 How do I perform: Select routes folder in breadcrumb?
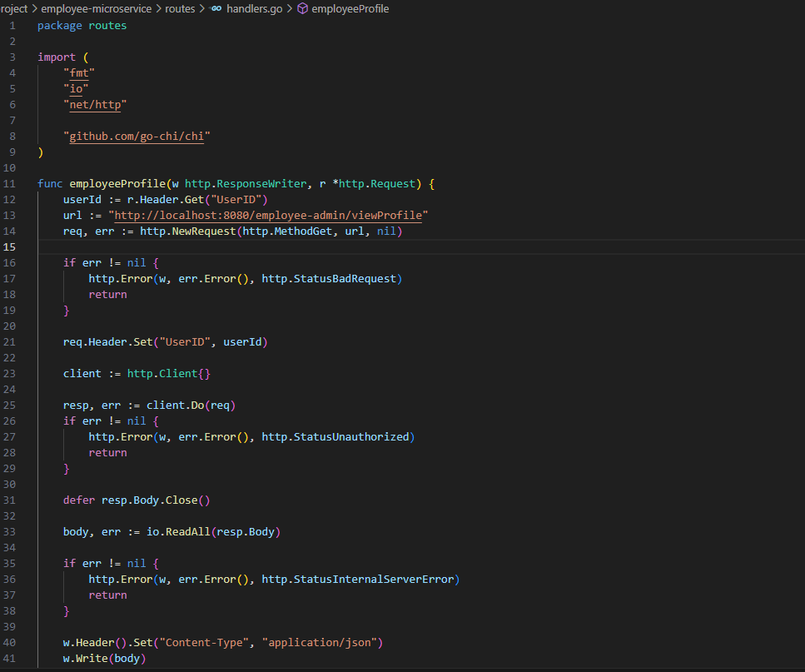pos(180,8)
